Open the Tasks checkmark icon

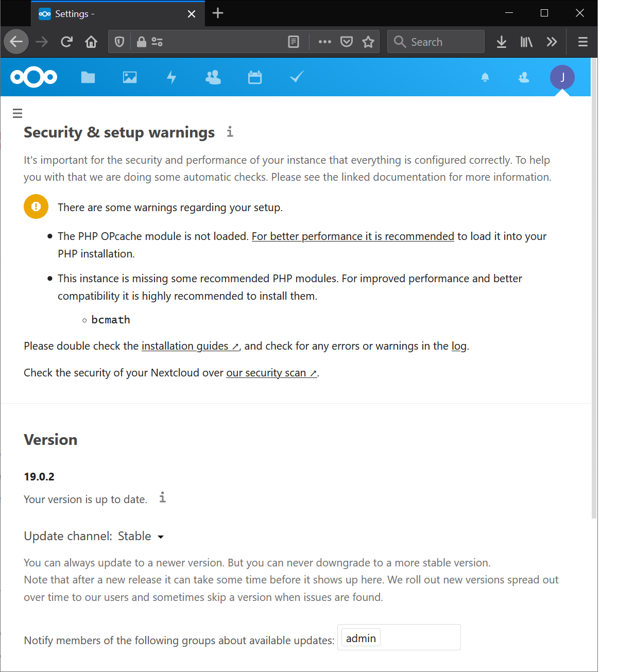297,77
